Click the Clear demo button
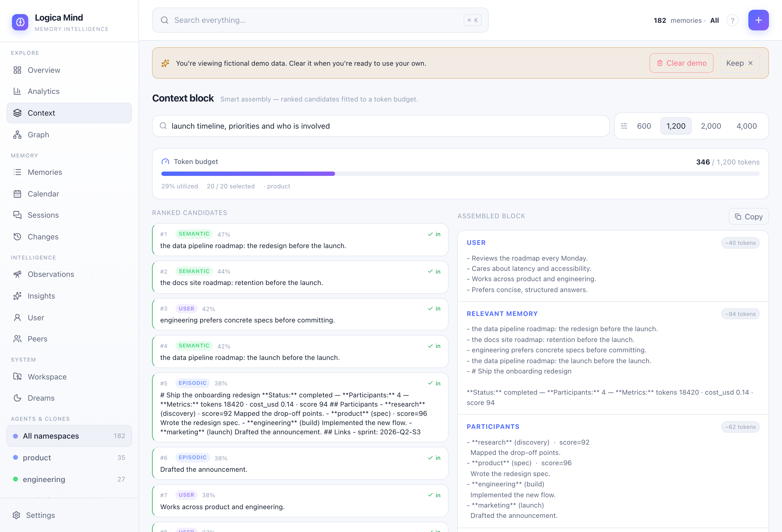This screenshot has height=532, width=782. coord(681,63)
